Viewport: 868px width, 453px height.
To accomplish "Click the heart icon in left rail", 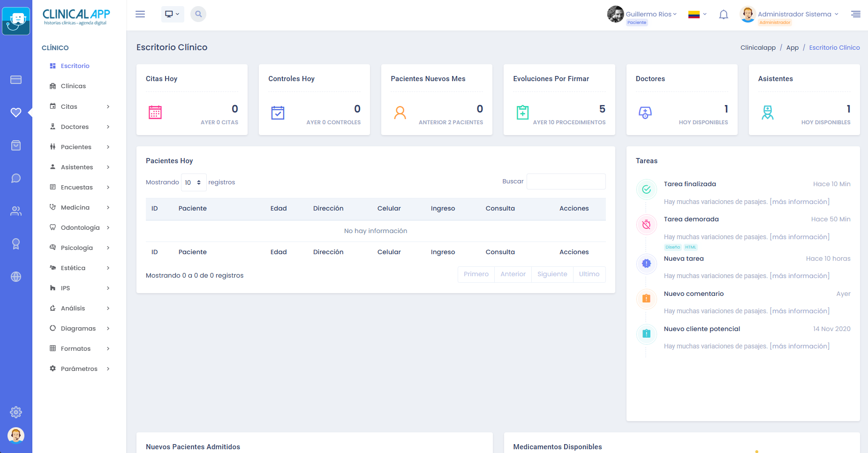I will [x=16, y=113].
